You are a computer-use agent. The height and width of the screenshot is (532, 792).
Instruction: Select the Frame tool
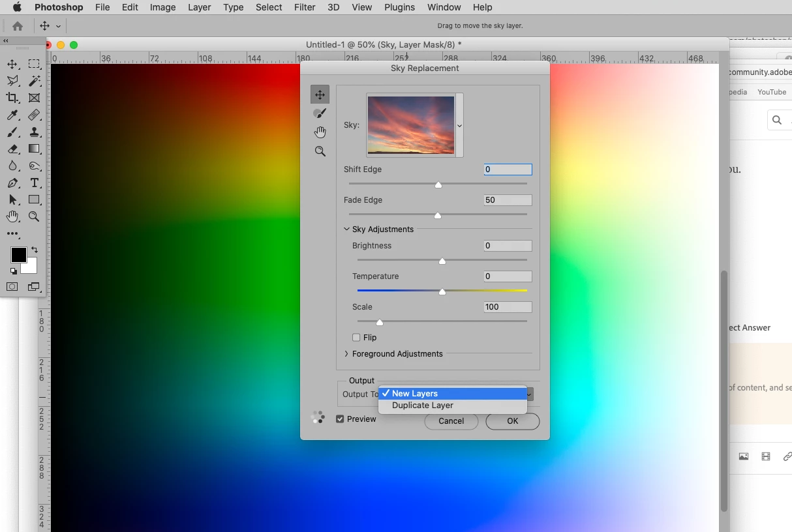coord(34,98)
